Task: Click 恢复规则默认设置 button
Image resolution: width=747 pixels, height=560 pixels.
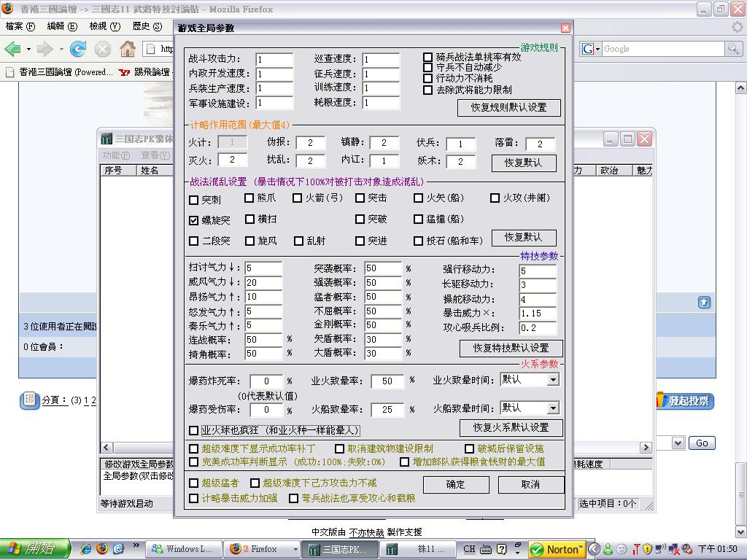Action: coord(508,108)
